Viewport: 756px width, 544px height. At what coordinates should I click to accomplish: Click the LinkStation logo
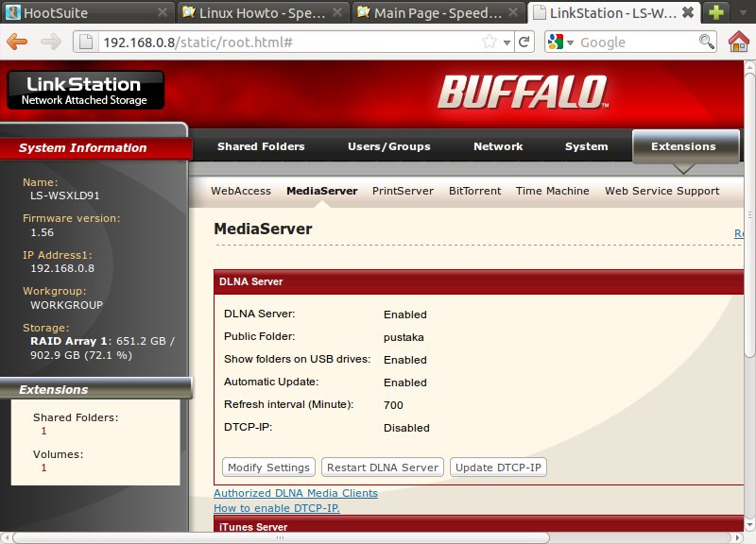[x=85, y=90]
